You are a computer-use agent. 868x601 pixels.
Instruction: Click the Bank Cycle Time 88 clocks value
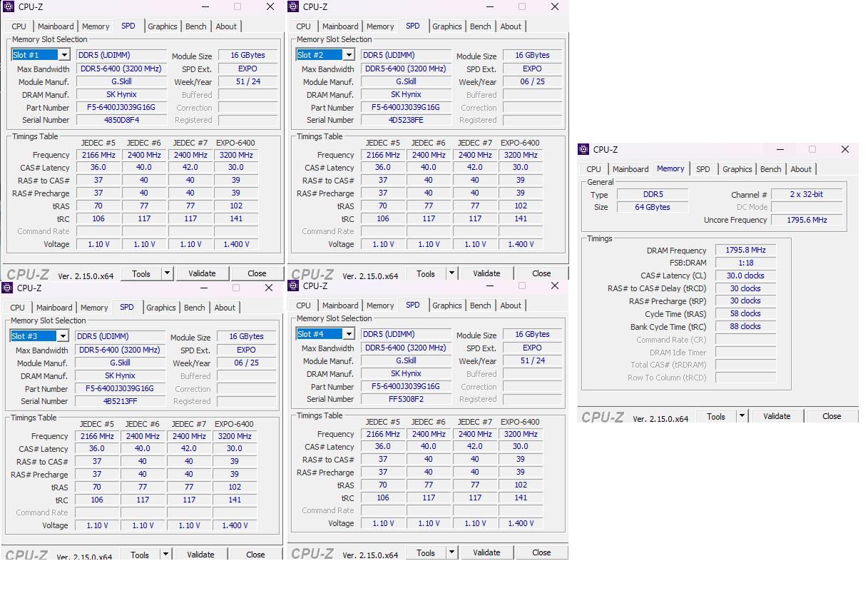(x=745, y=326)
